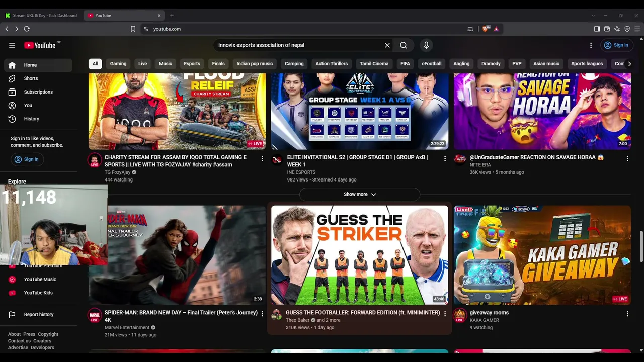Screen dimensions: 644x362
Task: Select the Sports leagues chip
Action: [587, 64]
